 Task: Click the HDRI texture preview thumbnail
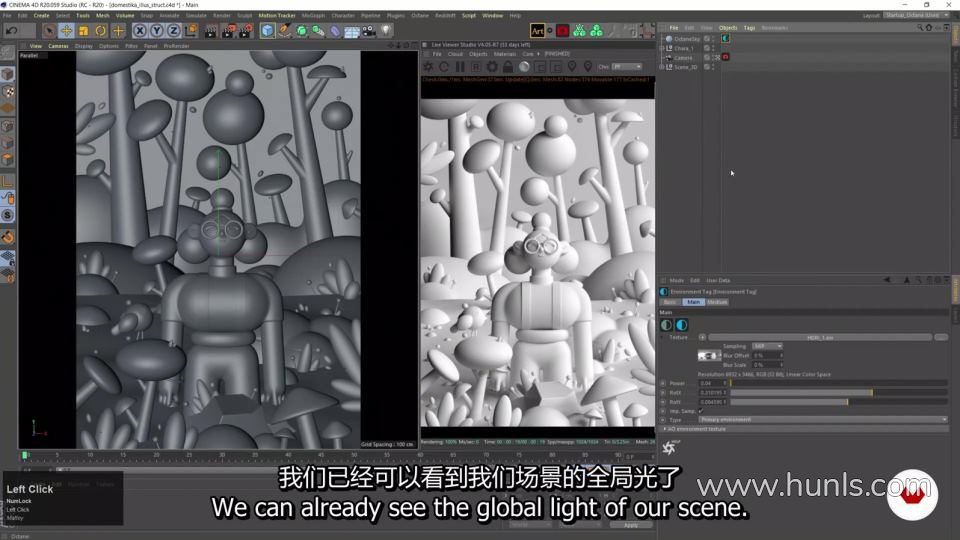click(x=709, y=356)
